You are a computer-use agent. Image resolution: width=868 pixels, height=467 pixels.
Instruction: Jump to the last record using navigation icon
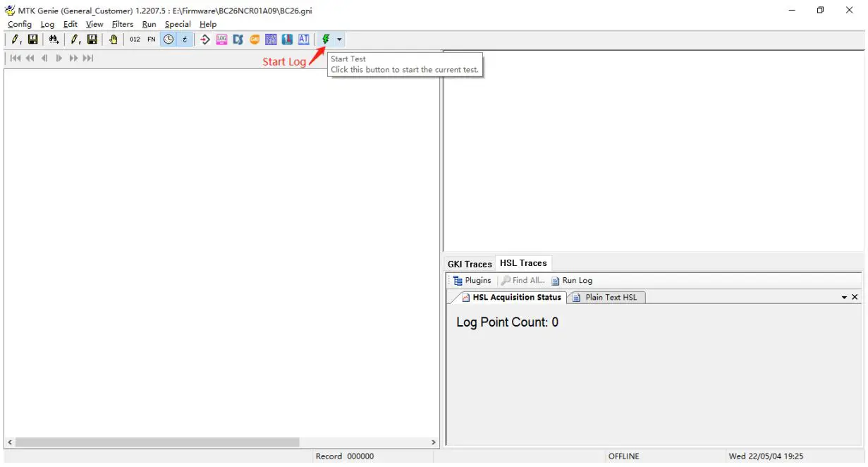point(88,58)
